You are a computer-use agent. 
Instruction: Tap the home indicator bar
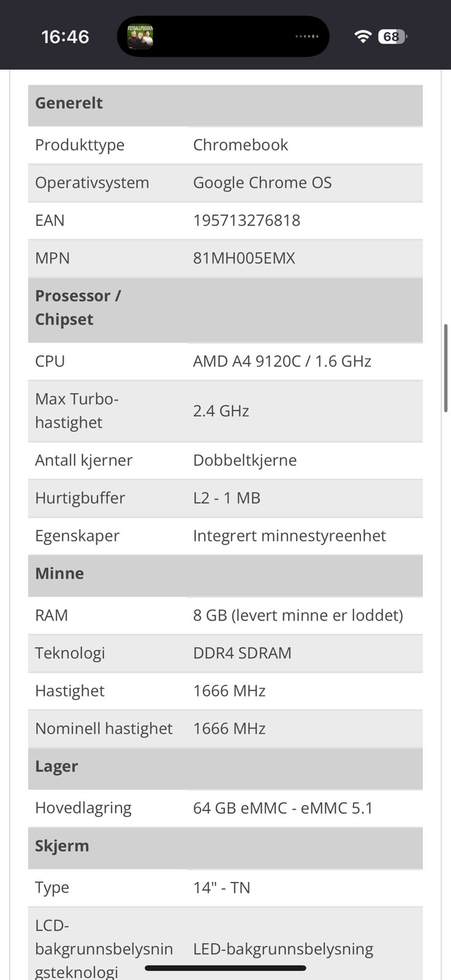click(225, 968)
